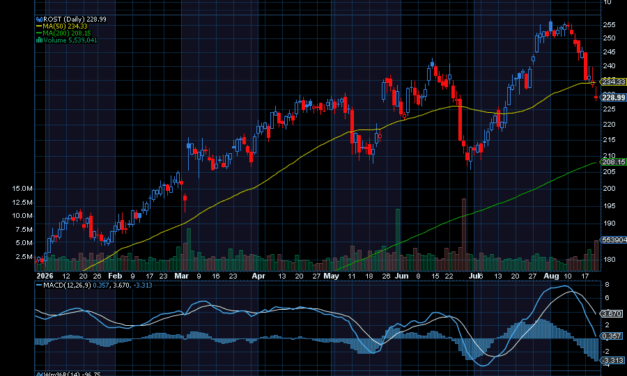Image resolution: width=627 pixels, height=376 pixels.
Task: Select the MA(200) 208.15 legend entry
Action: point(67,33)
